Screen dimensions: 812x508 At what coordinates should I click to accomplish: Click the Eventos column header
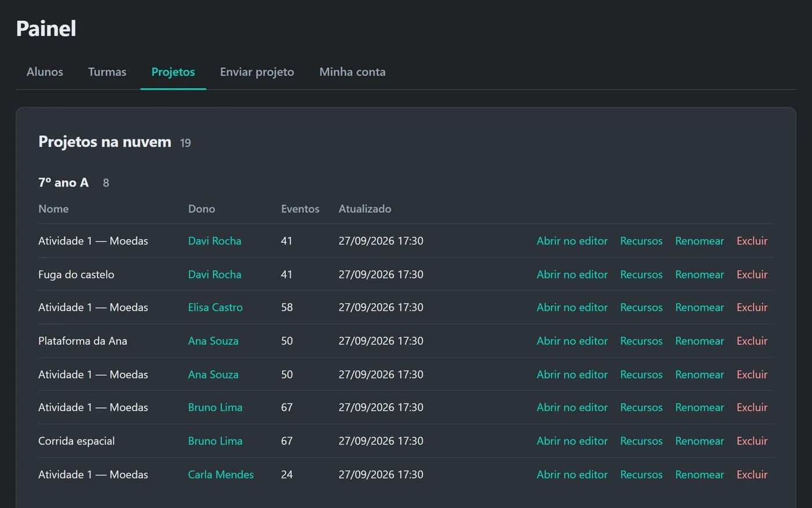click(300, 209)
